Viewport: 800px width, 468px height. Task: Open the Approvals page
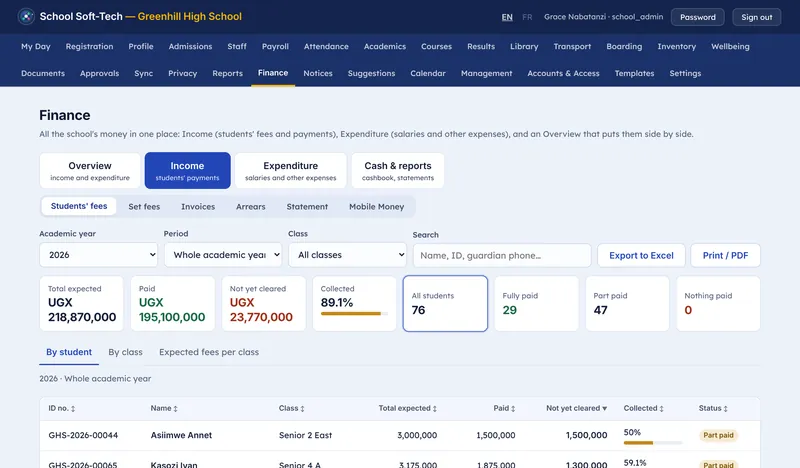pos(99,73)
